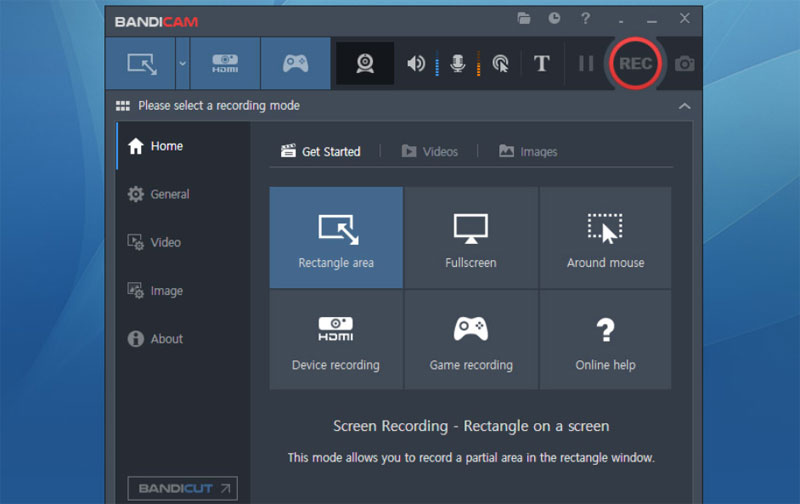Choose game recording mode gamepad in toolbar

(x=295, y=64)
